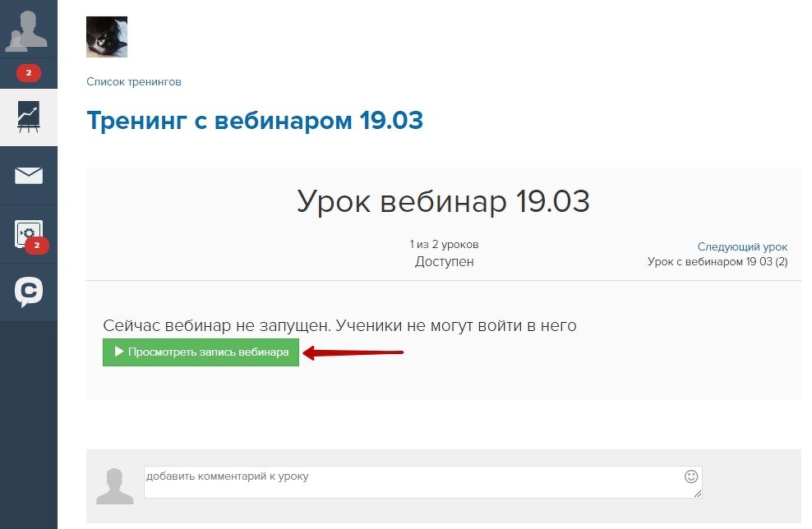The height and width of the screenshot is (529, 812).
Task: Click the "Следующий урок" link
Action: tap(742, 246)
